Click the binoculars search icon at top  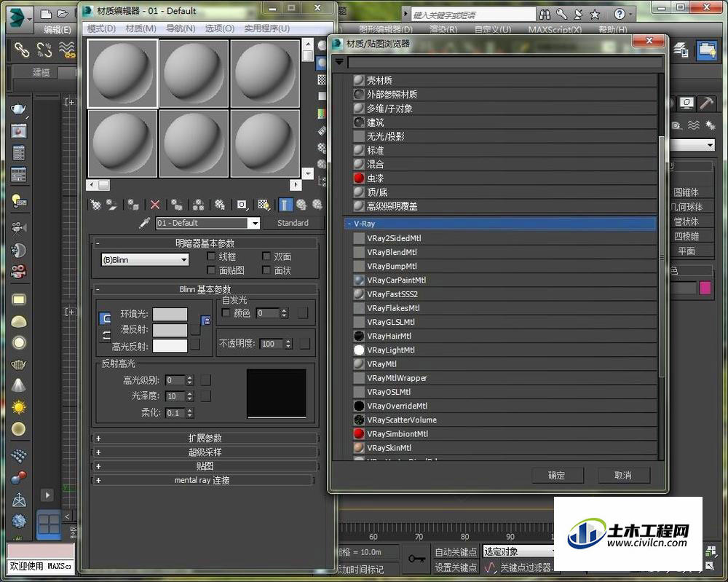(545, 15)
